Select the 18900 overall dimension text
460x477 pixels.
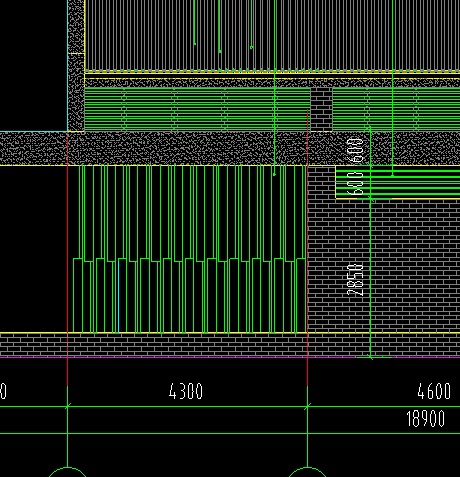[426, 419]
